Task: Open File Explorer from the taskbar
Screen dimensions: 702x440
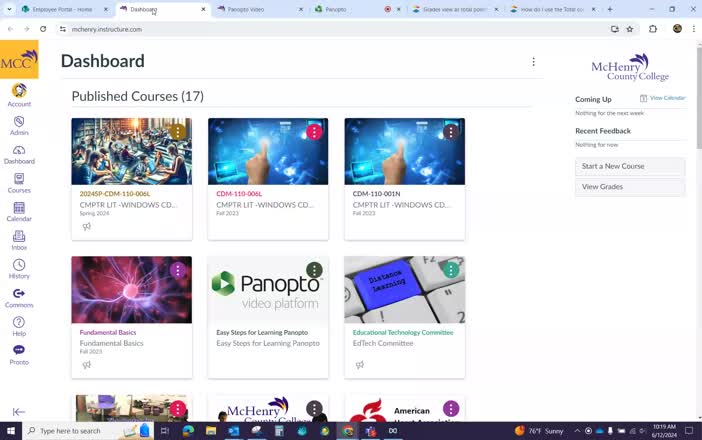Action: (210, 431)
